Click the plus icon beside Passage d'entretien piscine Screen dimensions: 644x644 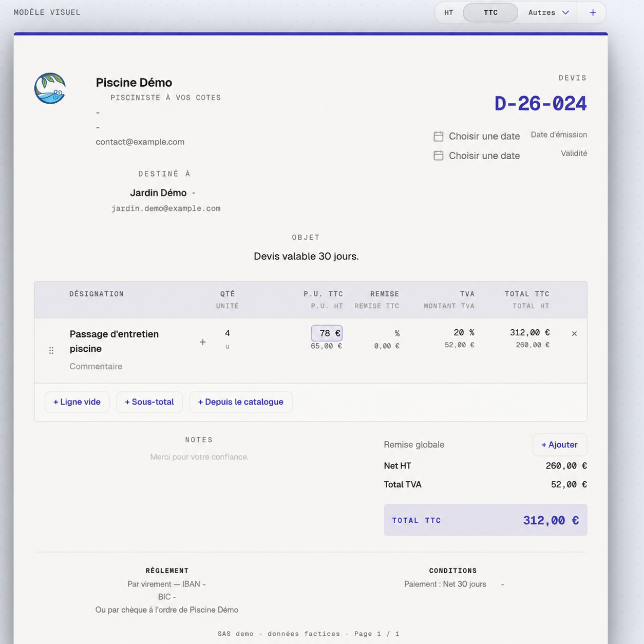pos(203,342)
